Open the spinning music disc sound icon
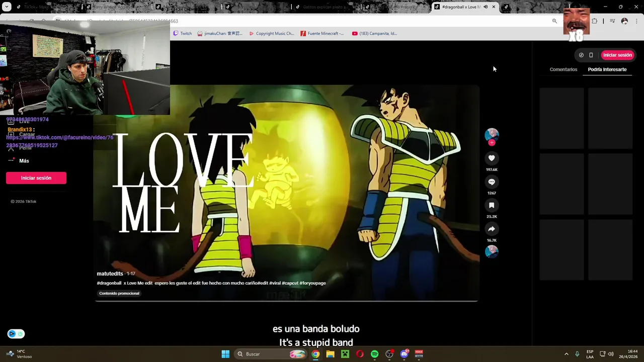This screenshot has width=644, height=362. [x=492, y=251]
